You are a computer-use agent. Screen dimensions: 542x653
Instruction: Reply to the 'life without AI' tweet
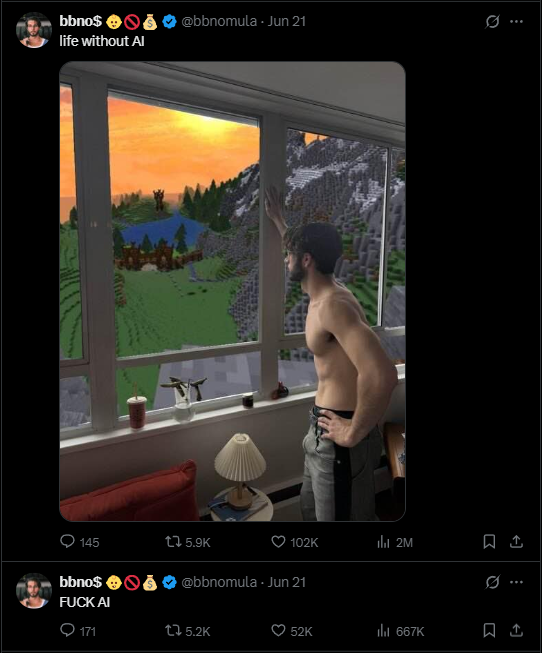click(80, 542)
